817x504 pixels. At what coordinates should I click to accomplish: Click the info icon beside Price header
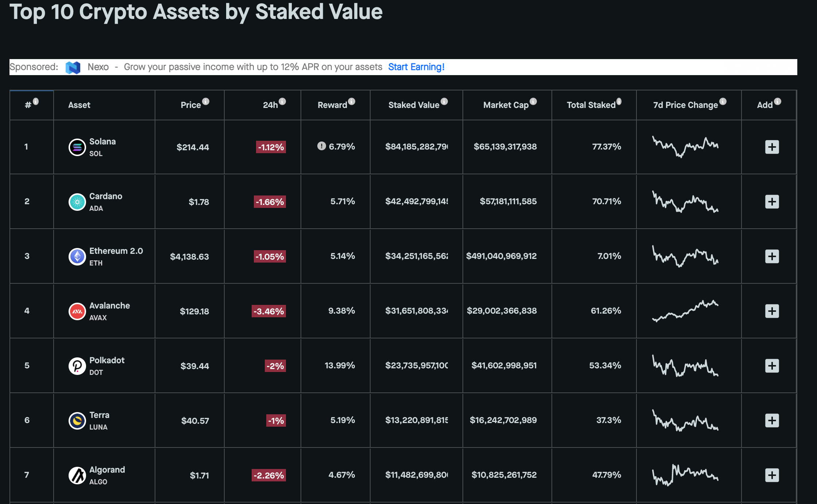206,101
